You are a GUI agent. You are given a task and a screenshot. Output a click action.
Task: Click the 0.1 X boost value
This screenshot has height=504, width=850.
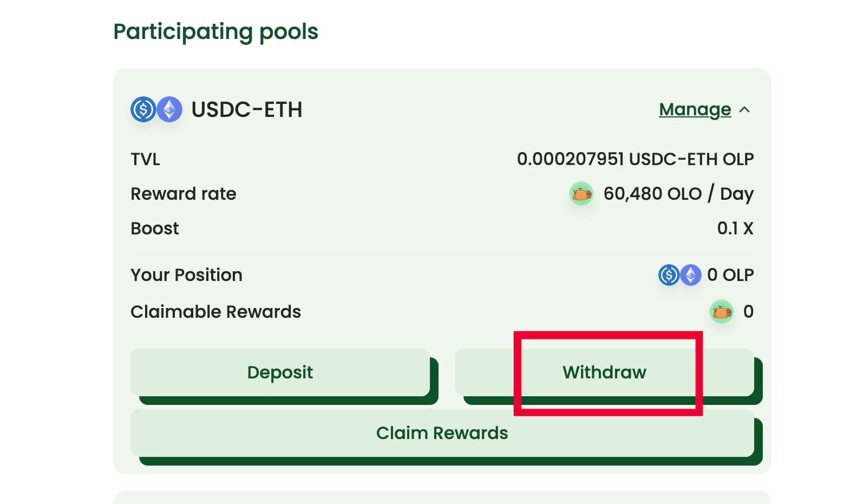[735, 228]
